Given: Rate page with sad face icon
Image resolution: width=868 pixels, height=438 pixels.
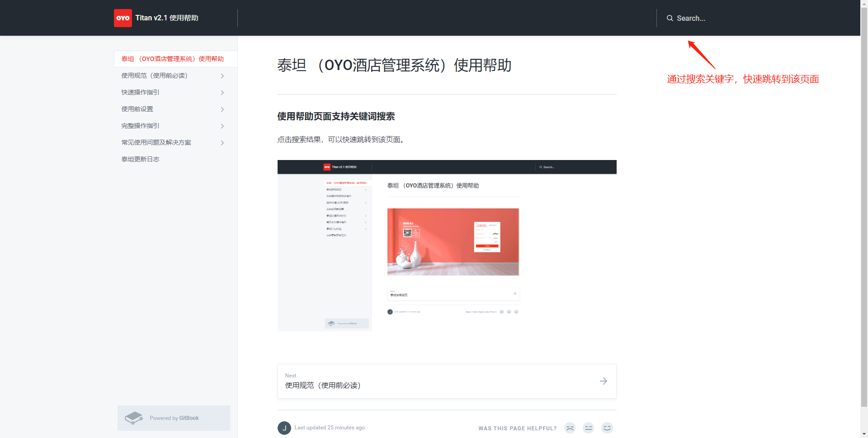Looking at the screenshot, I should [570, 428].
